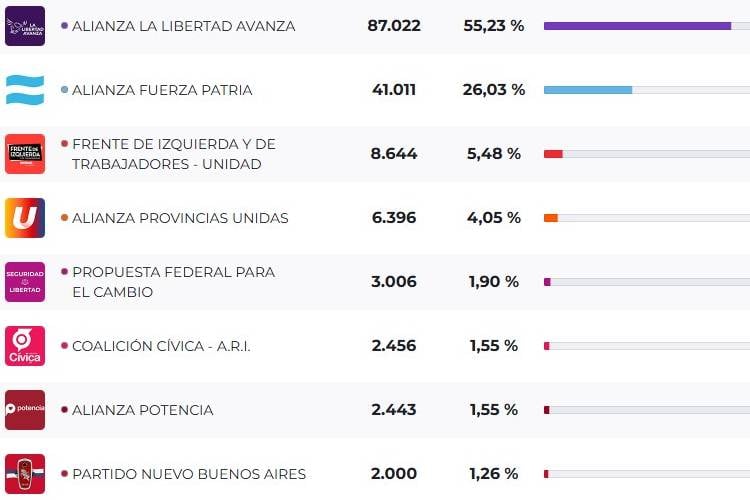Click the La Libertad Avanza party logo

pos(25,26)
